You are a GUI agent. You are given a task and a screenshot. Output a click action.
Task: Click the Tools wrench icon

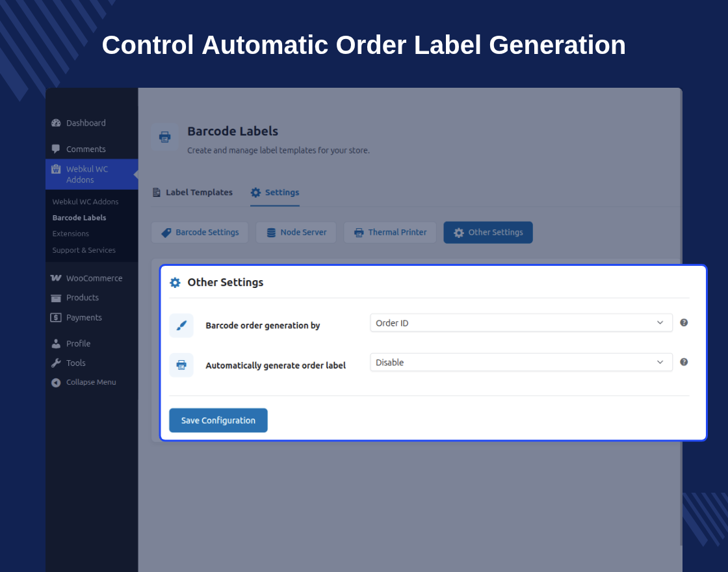pos(56,363)
